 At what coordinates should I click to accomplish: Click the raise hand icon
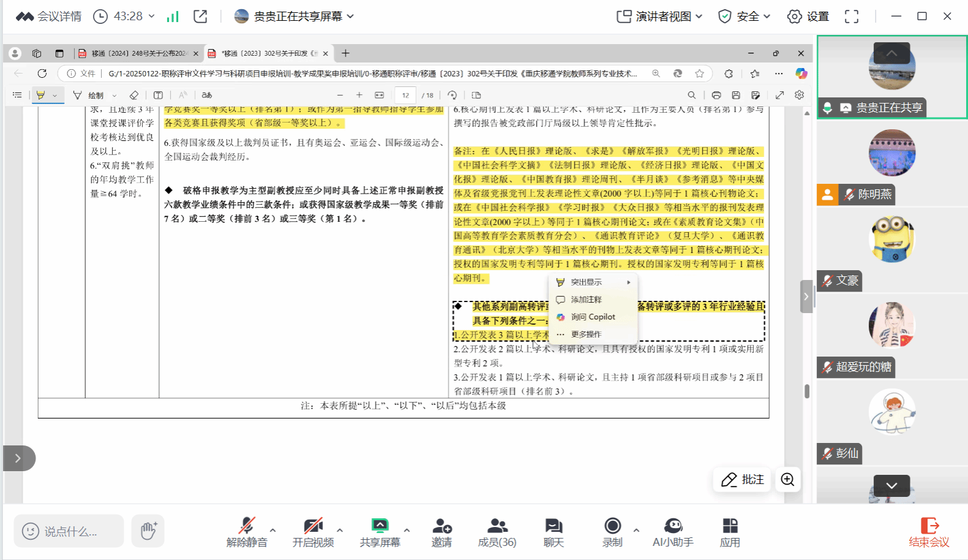click(x=148, y=531)
